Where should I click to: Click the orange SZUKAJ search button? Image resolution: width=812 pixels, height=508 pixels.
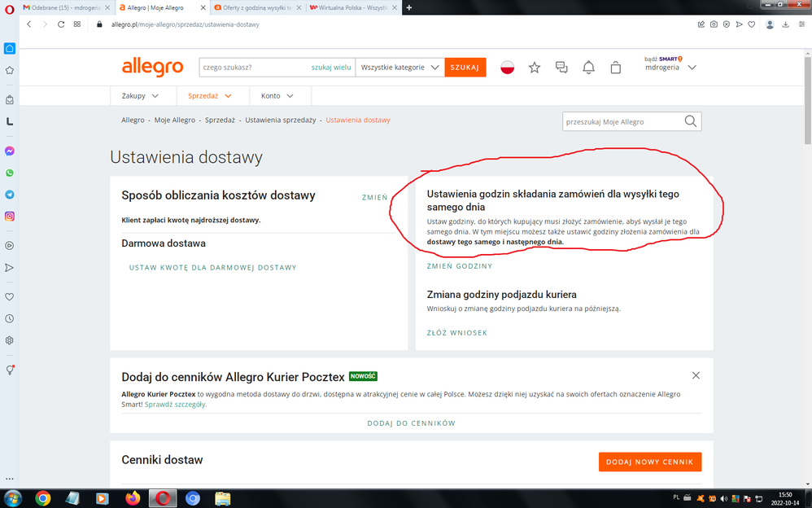point(465,68)
